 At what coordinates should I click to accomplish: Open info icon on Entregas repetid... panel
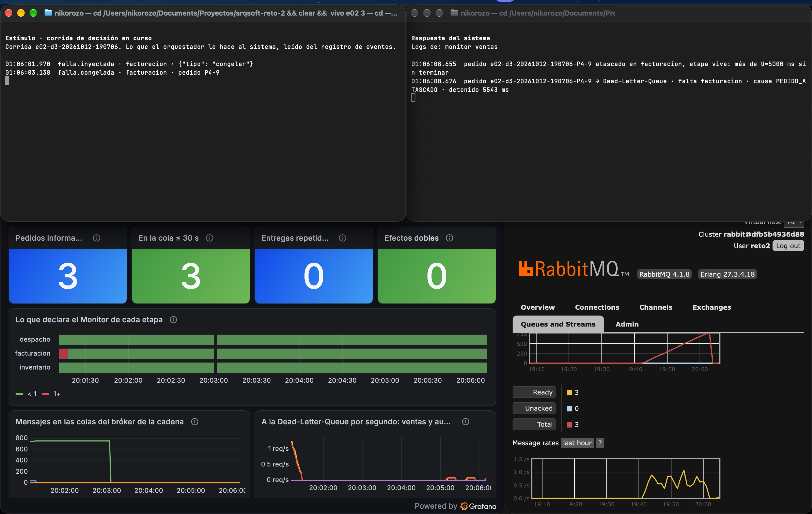[342, 238]
